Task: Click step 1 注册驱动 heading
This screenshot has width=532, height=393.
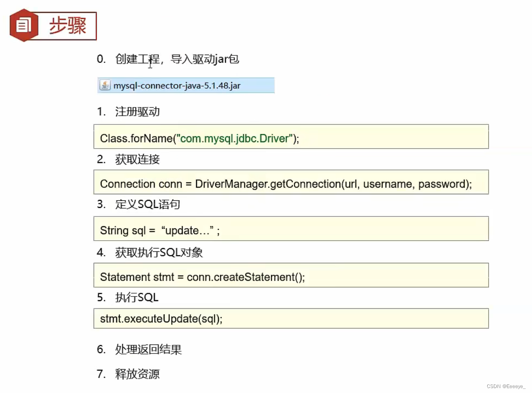Action: tap(128, 112)
